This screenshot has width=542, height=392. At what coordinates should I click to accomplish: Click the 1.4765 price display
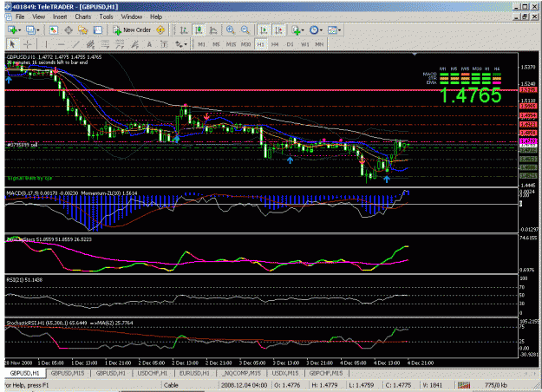tap(470, 95)
